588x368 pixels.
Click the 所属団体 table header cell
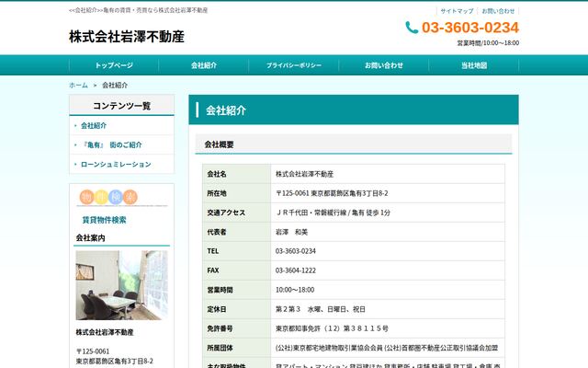237,348
